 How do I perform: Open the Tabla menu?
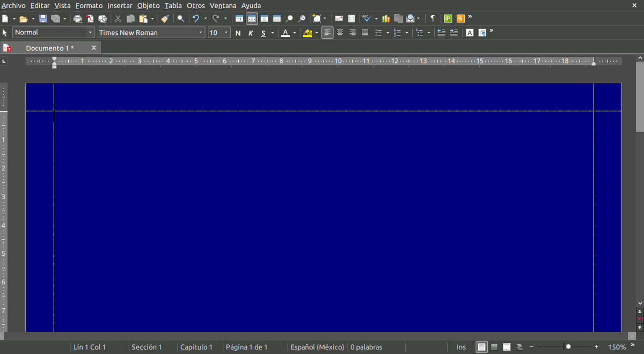coord(173,5)
